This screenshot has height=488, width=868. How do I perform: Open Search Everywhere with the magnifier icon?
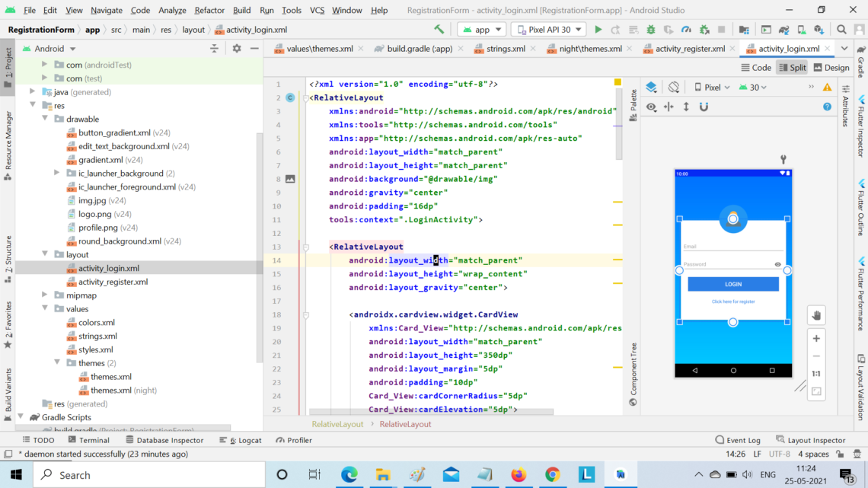(x=841, y=30)
